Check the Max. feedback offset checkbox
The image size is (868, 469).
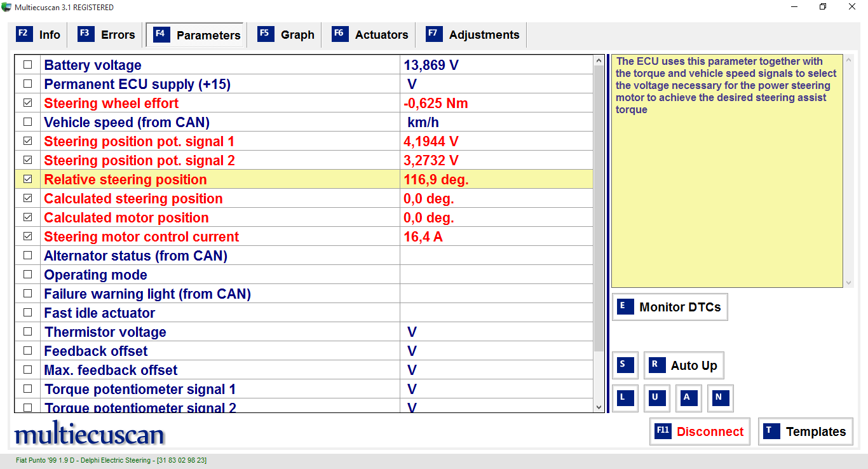[27, 370]
